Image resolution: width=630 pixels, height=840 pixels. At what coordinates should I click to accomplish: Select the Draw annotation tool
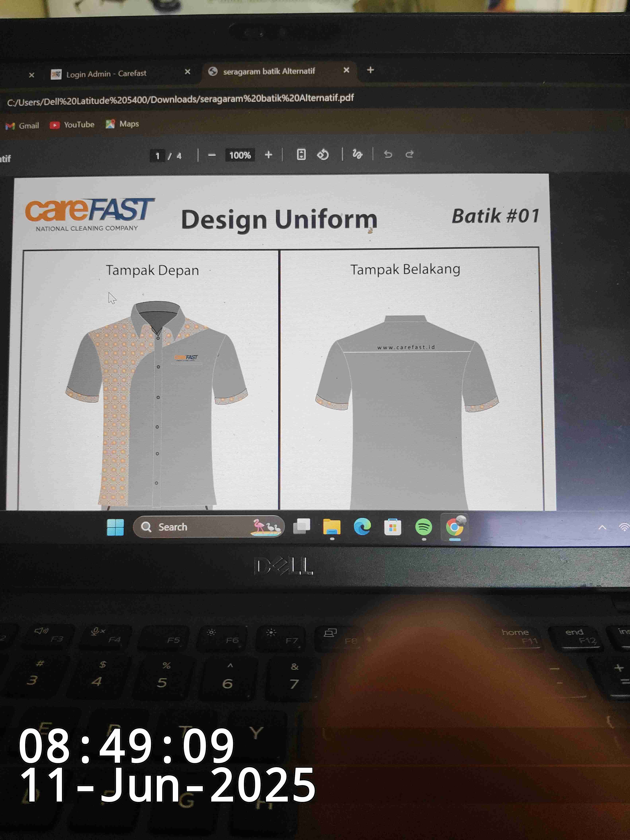pyautogui.click(x=357, y=154)
